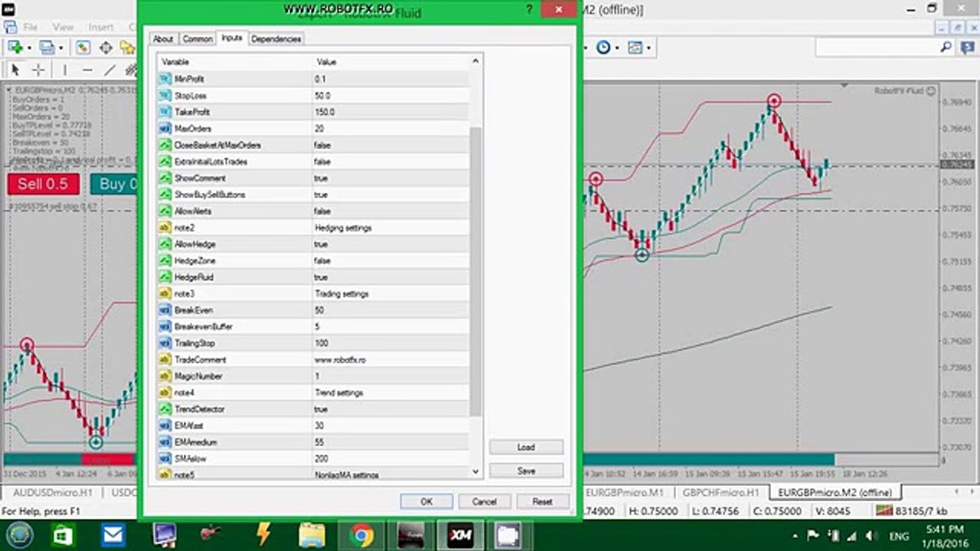Open the New Chart toolbar icon
This screenshot has width=980, height=551.
tap(15, 47)
